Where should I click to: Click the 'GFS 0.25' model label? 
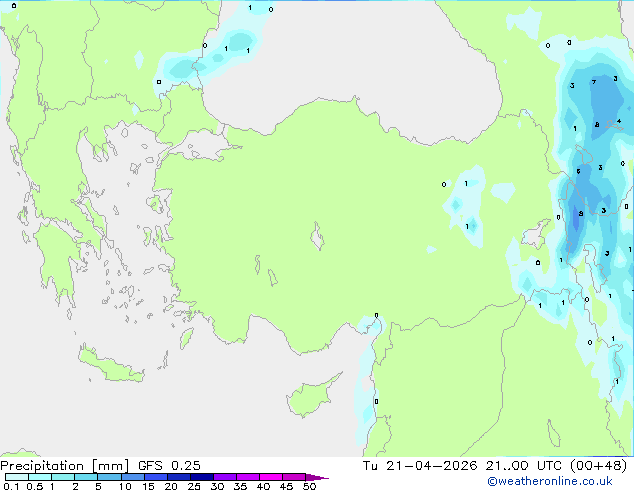coord(169,466)
